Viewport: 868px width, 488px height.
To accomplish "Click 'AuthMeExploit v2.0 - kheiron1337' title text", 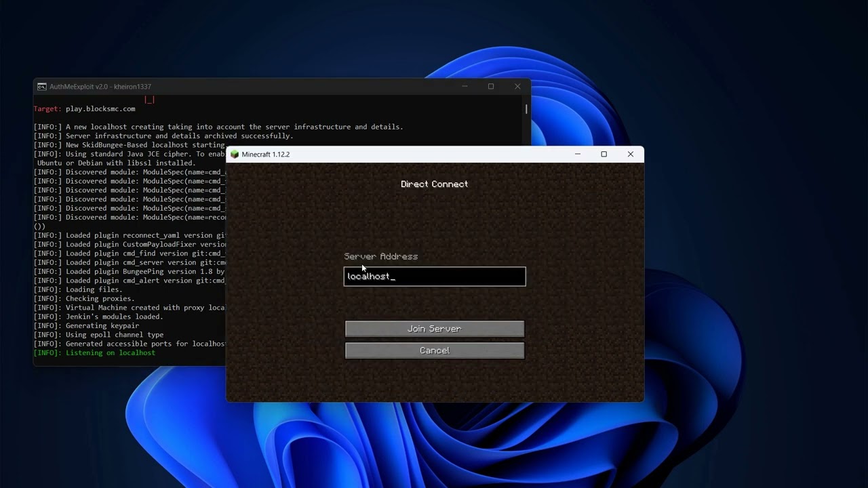I will [100, 87].
